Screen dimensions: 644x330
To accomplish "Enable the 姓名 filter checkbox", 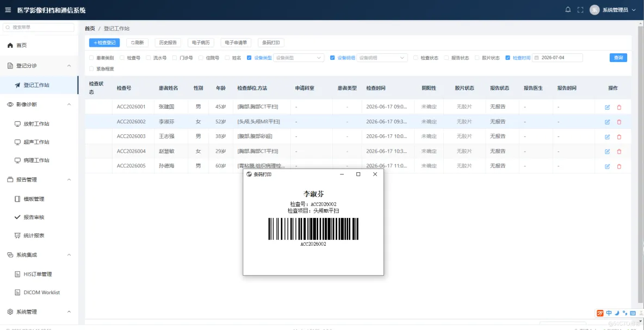I will pyautogui.click(x=227, y=58).
